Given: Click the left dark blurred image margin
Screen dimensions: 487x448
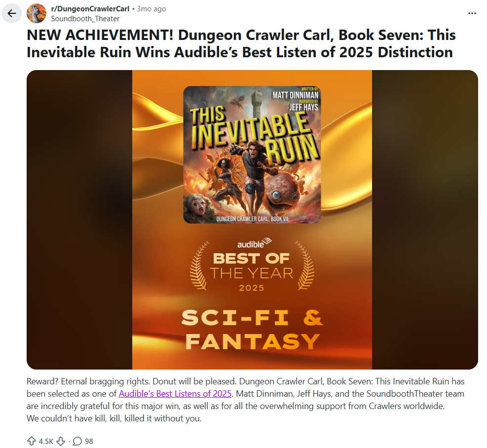Looking at the screenshot, I should click(79, 220).
